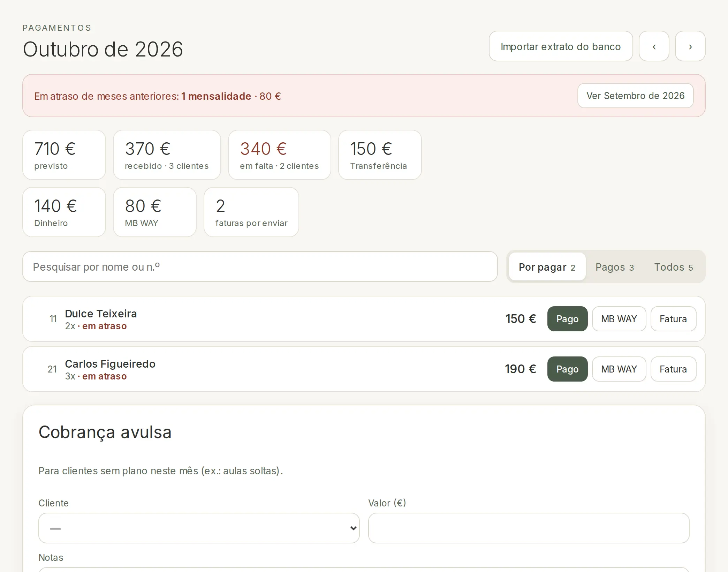Choose MB WAY for Dulce Teixeira

click(619, 319)
